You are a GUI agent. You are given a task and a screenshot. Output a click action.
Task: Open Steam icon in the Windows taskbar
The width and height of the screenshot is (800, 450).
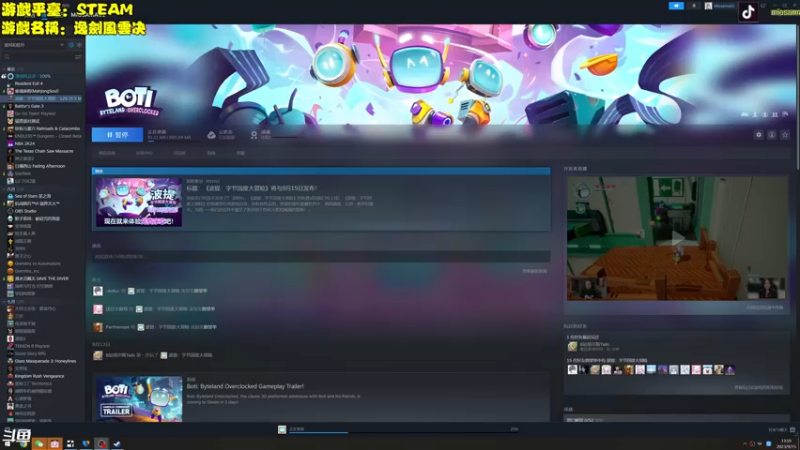coord(117,444)
